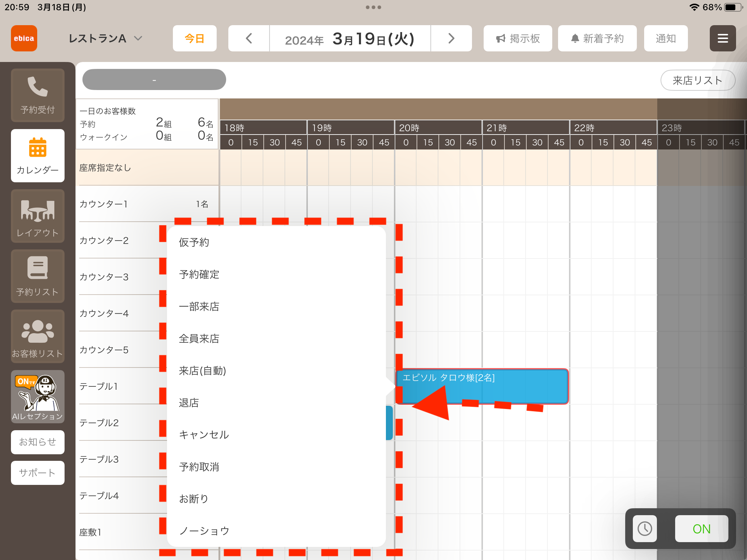Open the AIレセプション assistant icon
Screen dimensions: 747x560
click(x=38, y=397)
